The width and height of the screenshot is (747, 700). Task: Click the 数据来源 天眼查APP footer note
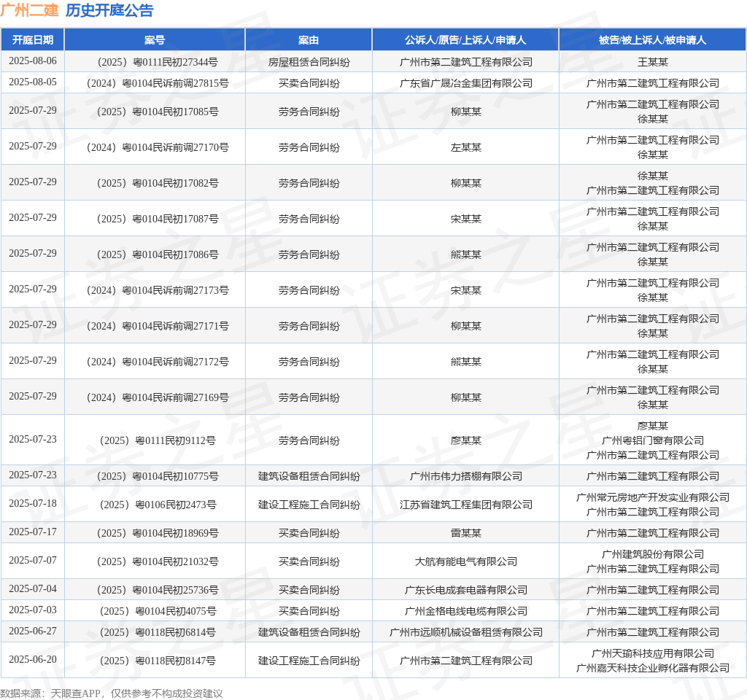(112, 693)
